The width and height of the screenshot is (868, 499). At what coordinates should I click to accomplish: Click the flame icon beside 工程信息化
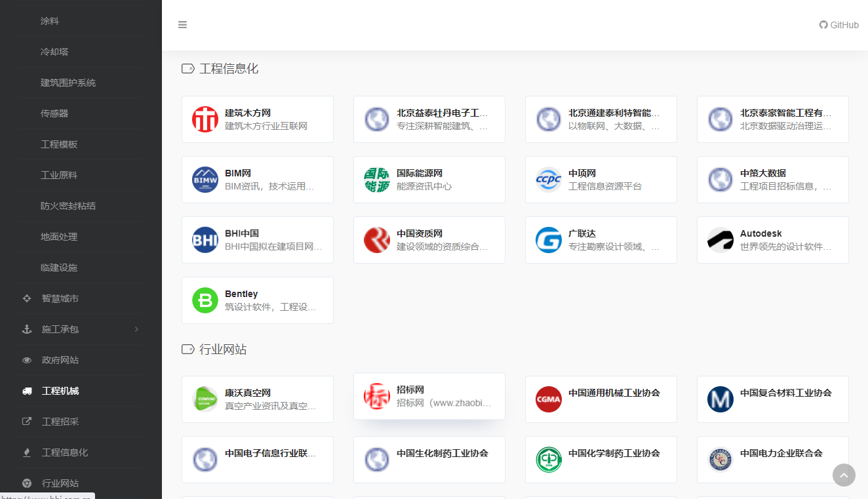[27, 452]
